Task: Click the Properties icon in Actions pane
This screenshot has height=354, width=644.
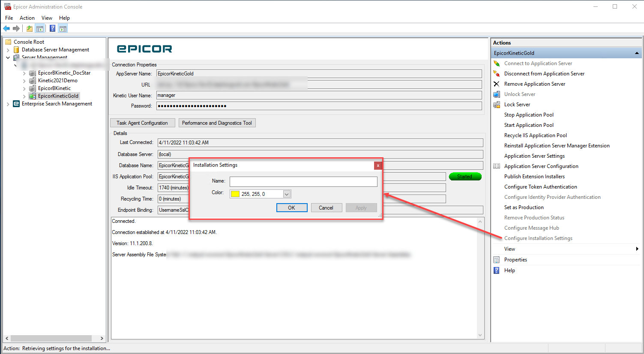Action: point(497,260)
